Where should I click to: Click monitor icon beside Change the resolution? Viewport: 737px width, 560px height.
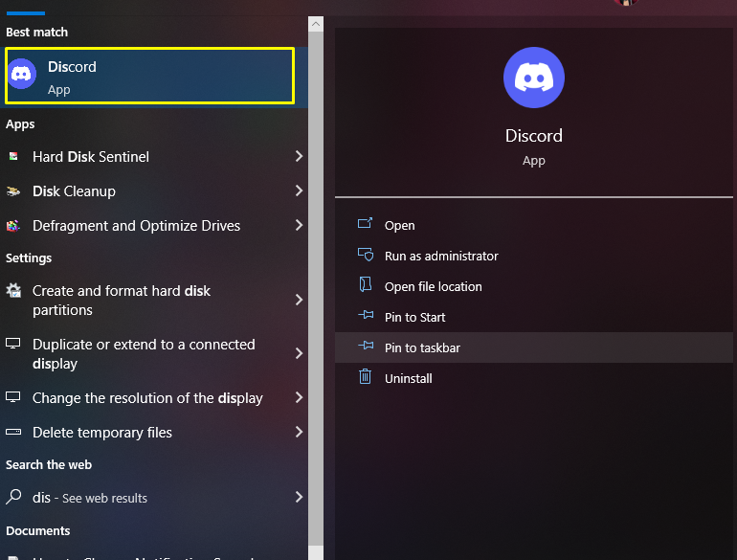tap(13, 397)
